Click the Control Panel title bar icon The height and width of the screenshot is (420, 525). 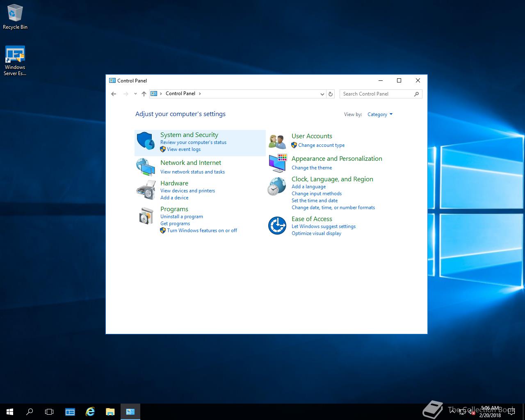[x=112, y=80]
